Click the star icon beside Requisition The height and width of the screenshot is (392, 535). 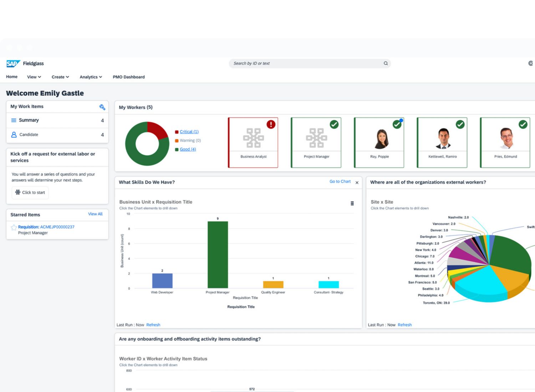[x=14, y=227]
